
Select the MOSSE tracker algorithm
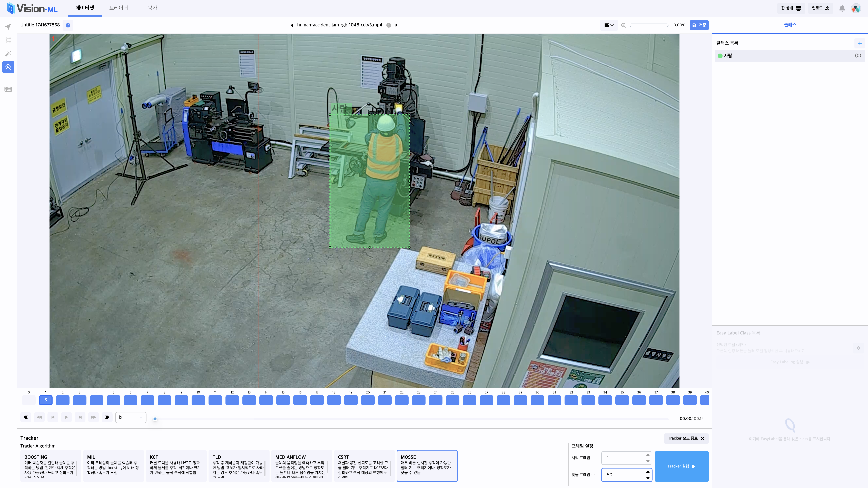pyautogui.click(x=427, y=466)
